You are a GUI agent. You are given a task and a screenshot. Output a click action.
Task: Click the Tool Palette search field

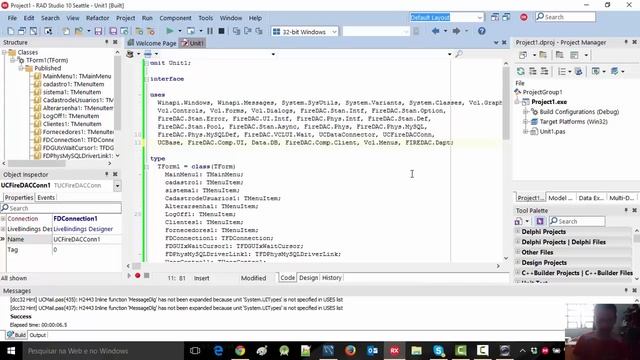pyautogui.click(x=577, y=221)
